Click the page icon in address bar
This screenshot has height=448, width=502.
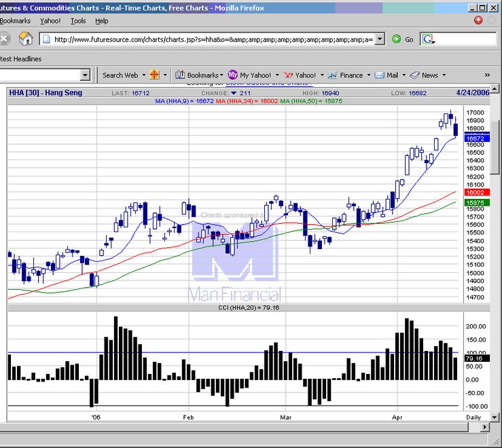[47, 39]
